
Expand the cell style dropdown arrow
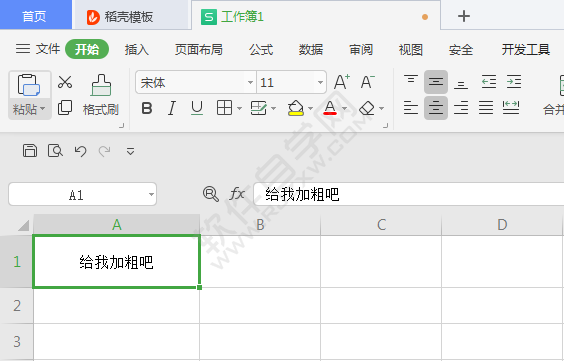tap(273, 108)
